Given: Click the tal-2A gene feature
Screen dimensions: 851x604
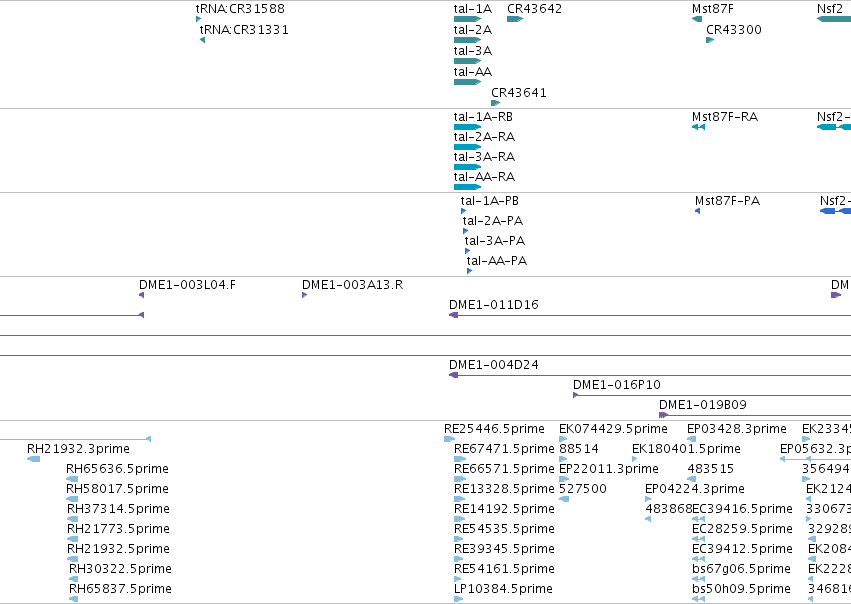Looking at the screenshot, I should 467,40.
